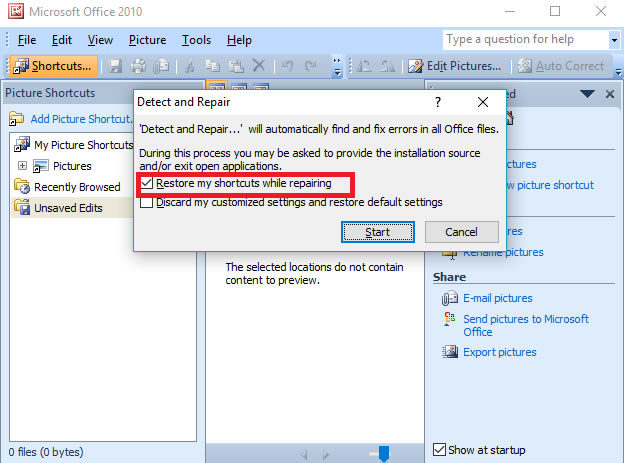Click the Print icon in toolbar
The height and width of the screenshot is (463, 624).
pos(138,66)
